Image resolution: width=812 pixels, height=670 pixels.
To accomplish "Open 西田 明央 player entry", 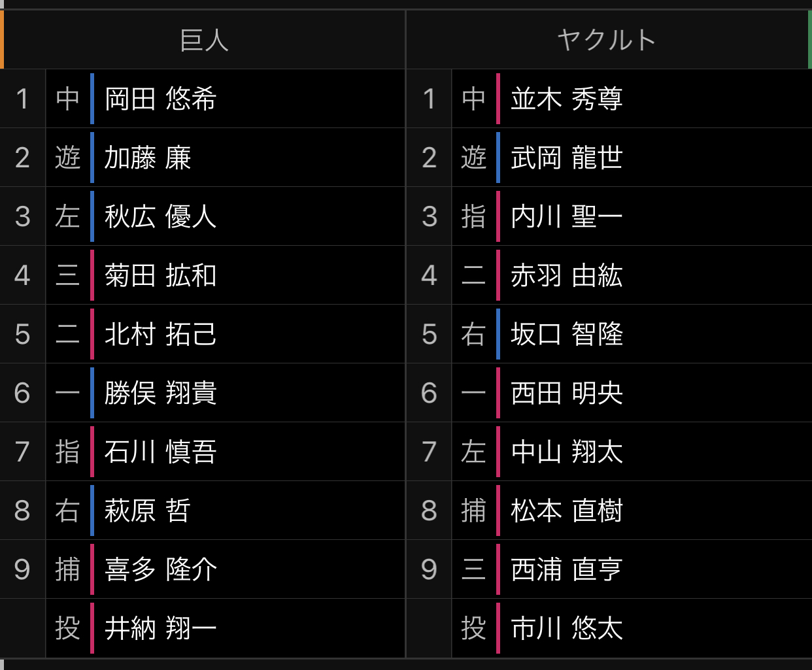I will (x=567, y=393).
